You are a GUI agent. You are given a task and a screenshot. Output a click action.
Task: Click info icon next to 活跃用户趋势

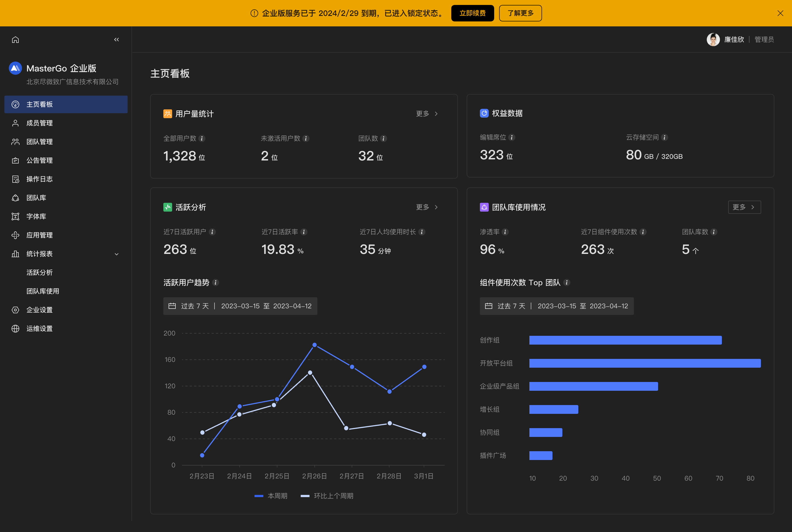[216, 282]
